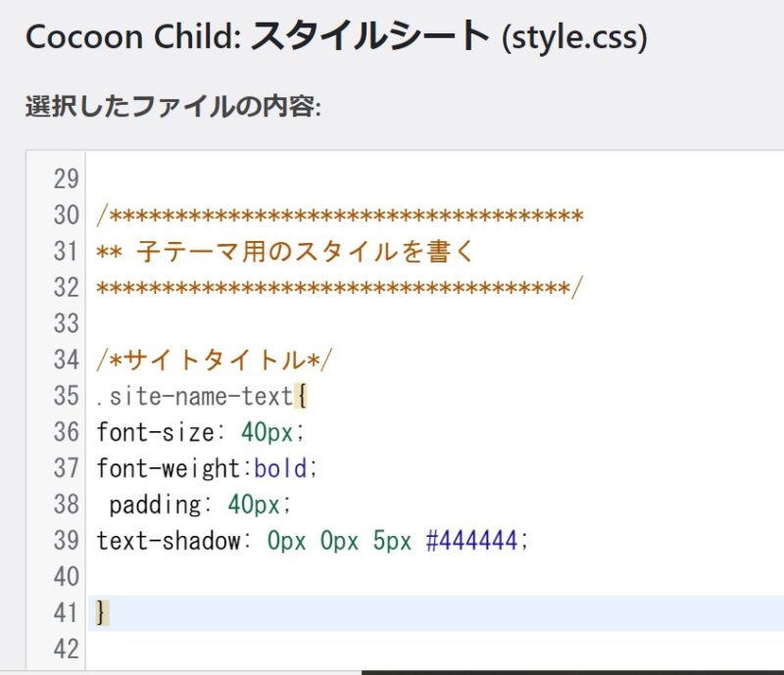Place cursor after .site-name-text opening brace

307,396
